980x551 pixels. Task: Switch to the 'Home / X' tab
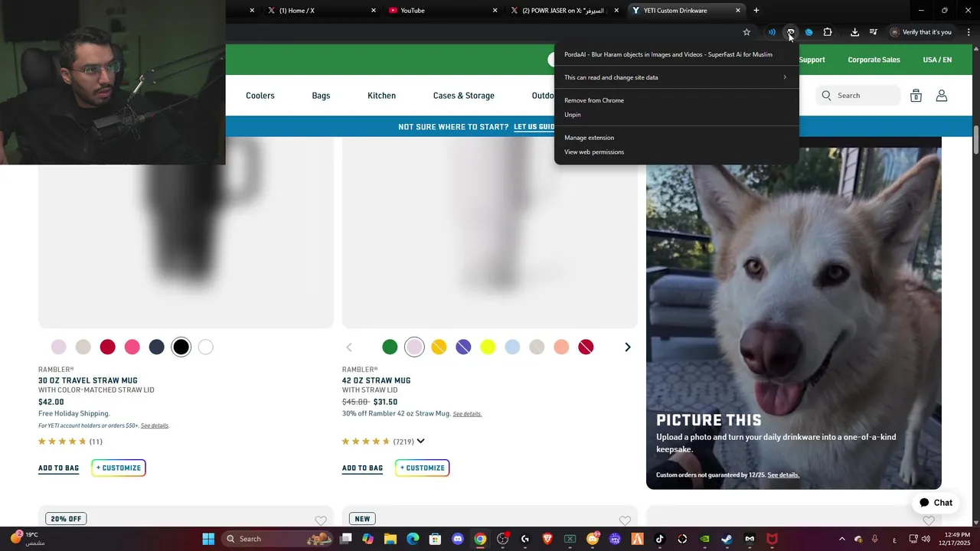[322, 11]
